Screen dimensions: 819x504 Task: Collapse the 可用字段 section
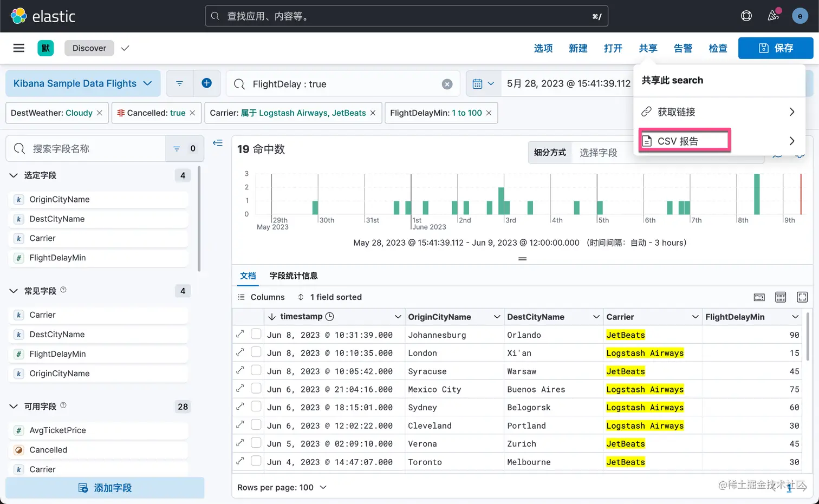coord(14,407)
